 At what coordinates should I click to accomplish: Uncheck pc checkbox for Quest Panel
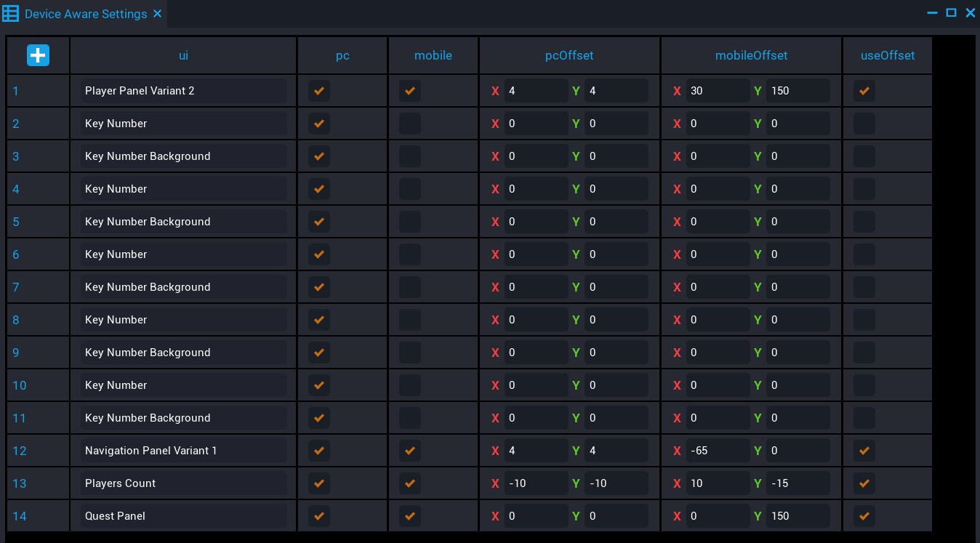pos(318,516)
